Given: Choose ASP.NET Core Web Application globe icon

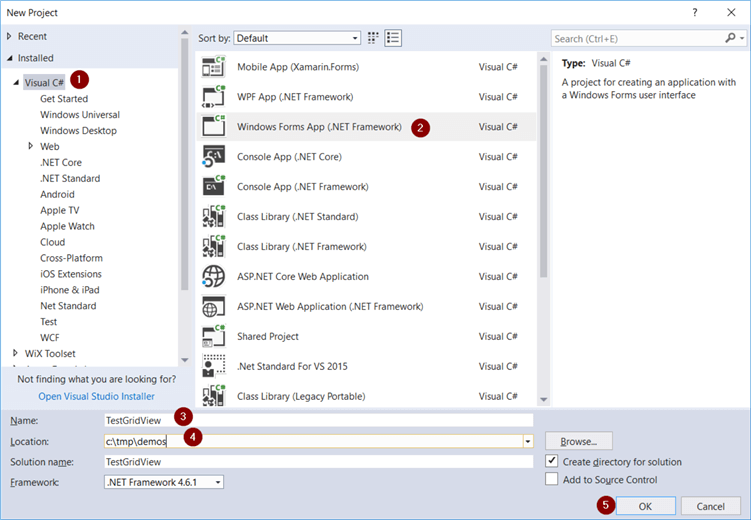Looking at the screenshot, I should click(x=213, y=276).
